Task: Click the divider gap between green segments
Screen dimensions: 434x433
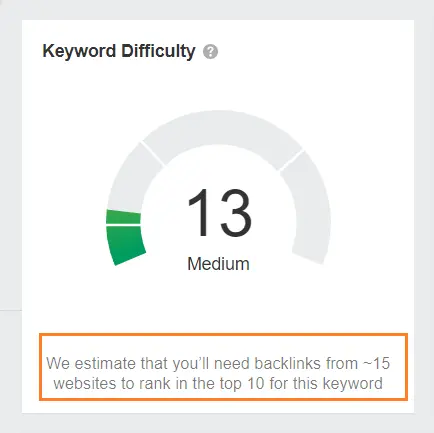Action: (123, 225)
